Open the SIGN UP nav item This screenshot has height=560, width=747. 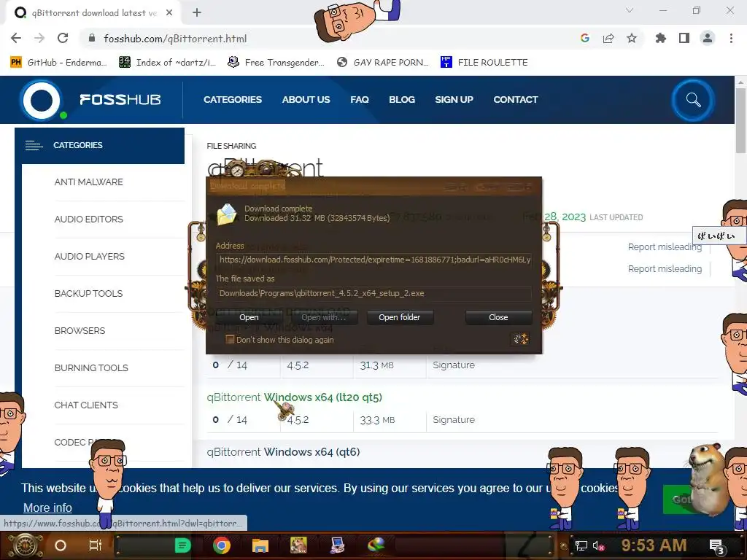(x=454, y=99)
